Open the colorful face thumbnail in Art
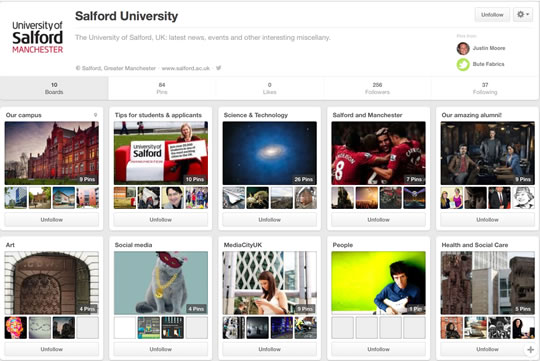540x361 pixels. point(15,328)
